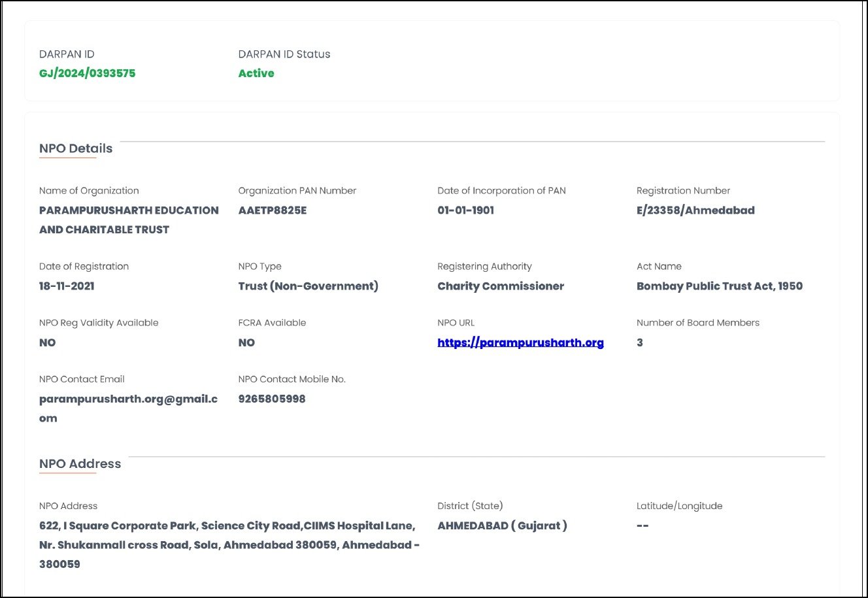Viewport: 868px width, 598px height.
Task: Click the Latitude/Longitude label
Action: pyautogui.click(x=680, y=506)
